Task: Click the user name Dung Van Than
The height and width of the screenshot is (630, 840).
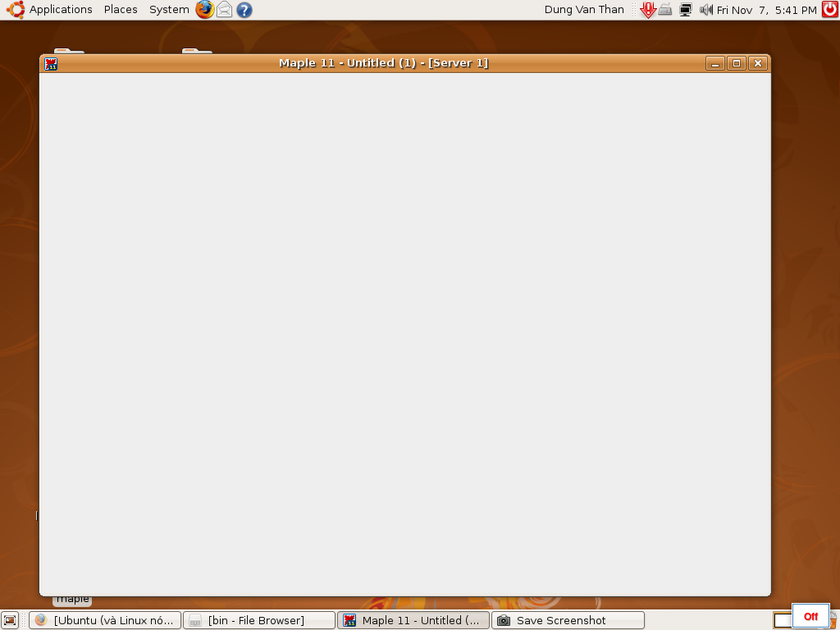Action: pyautogui.click(x=584, y=10)
